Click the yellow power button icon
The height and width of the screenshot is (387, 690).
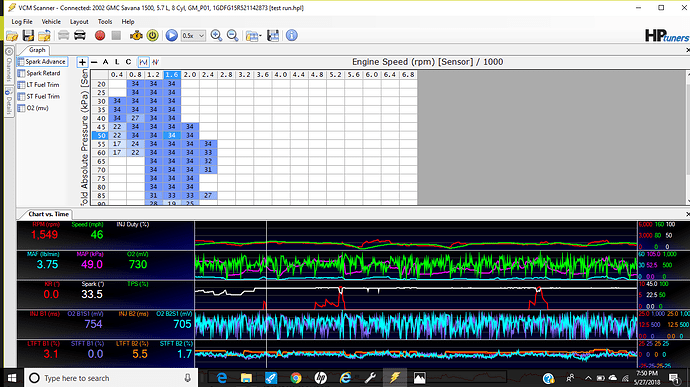(152, 36)
